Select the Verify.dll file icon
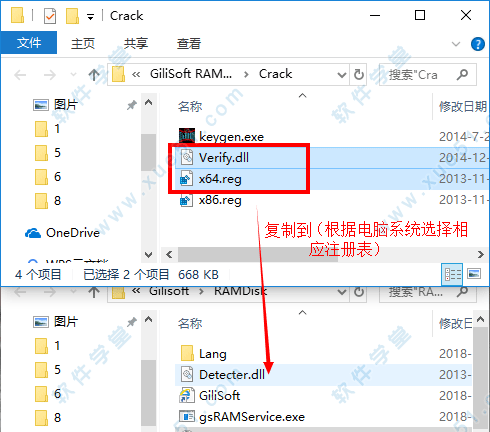The height and width of the screenshot is (432, 490). click(187, 157)
